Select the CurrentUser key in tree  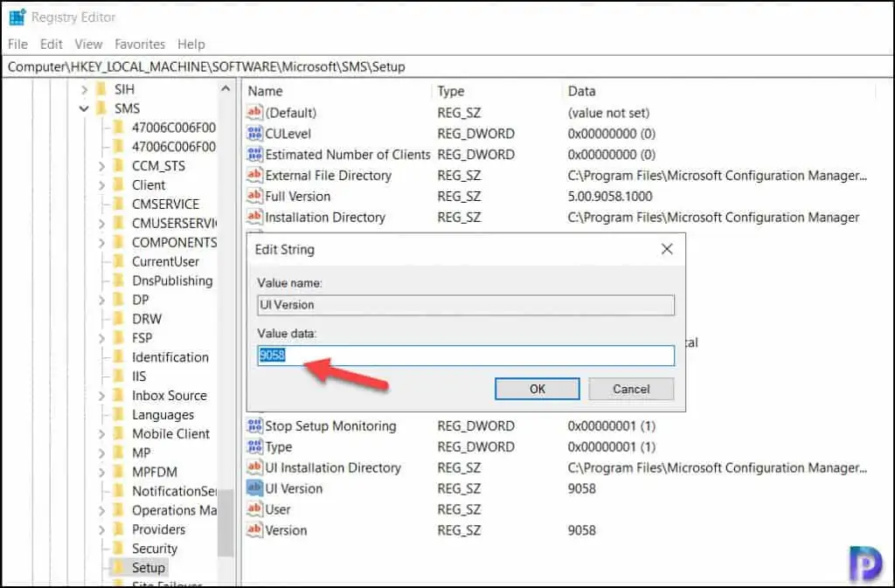point(165,262)
